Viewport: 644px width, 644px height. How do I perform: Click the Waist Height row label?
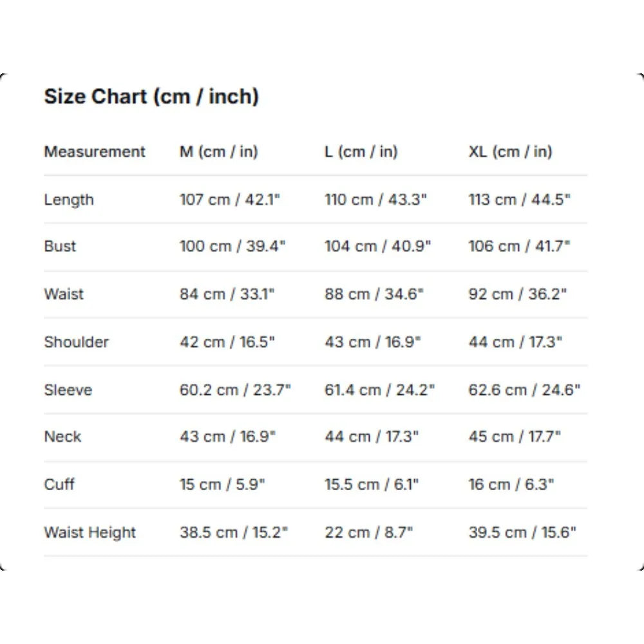click(x=90, y=533)
